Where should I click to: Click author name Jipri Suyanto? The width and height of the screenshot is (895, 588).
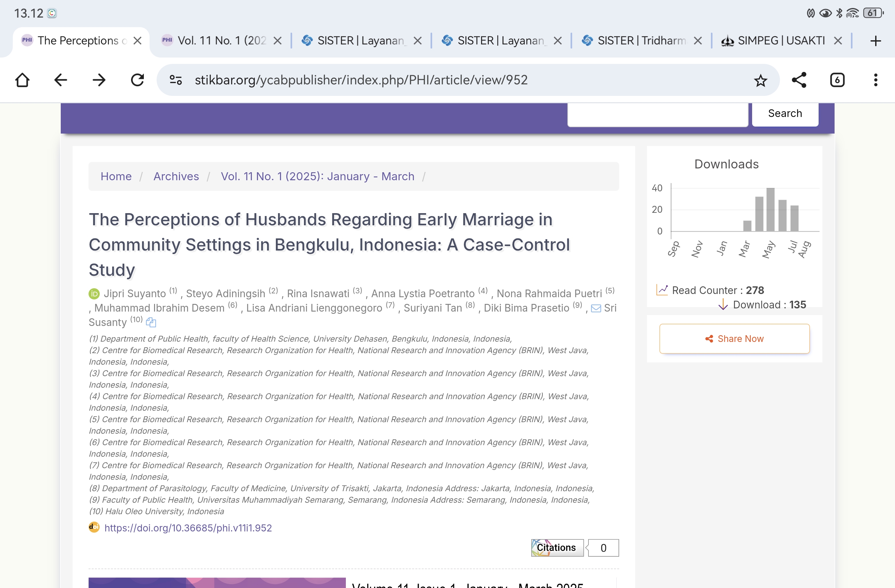pos(135,294)
